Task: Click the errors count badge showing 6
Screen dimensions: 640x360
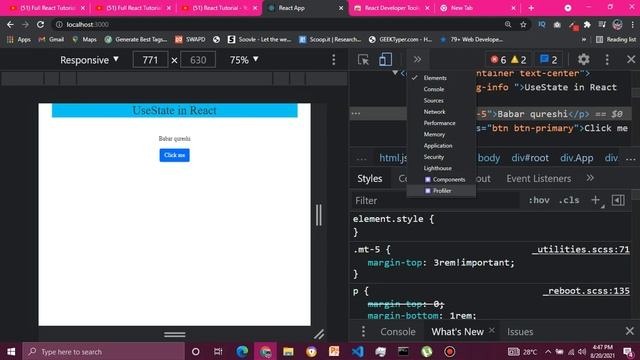Action: (x=498, y=60)
